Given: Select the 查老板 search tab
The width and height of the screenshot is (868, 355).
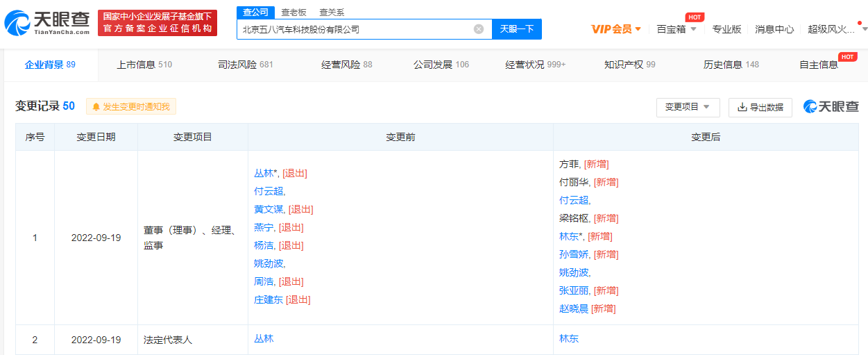Looking at the screenshot, I should 293,13.
